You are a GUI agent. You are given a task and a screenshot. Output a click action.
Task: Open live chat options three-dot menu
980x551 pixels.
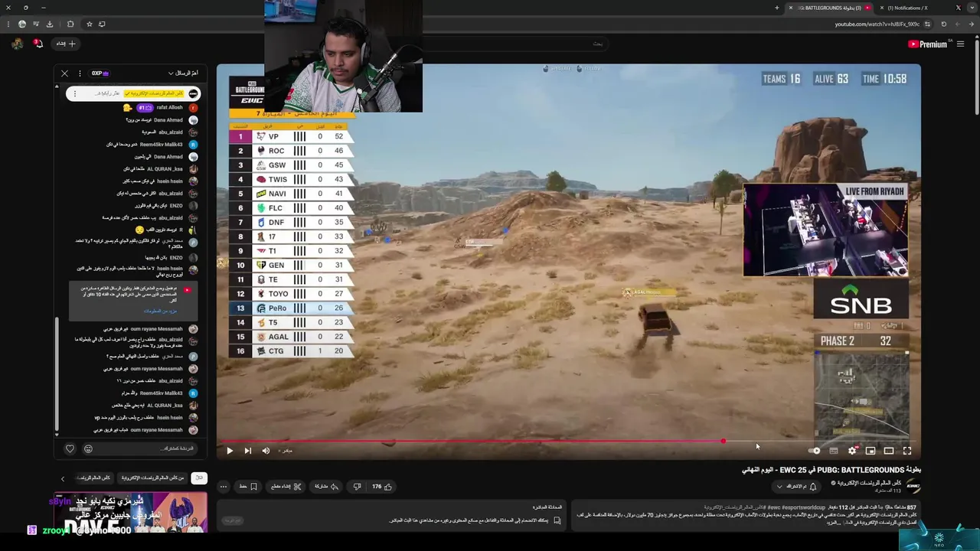coord(80,73)
